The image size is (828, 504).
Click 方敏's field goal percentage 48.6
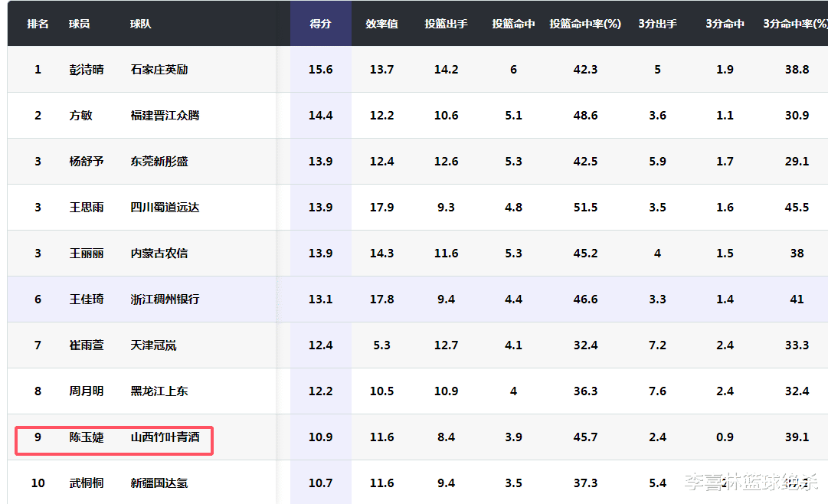(586, 116)
